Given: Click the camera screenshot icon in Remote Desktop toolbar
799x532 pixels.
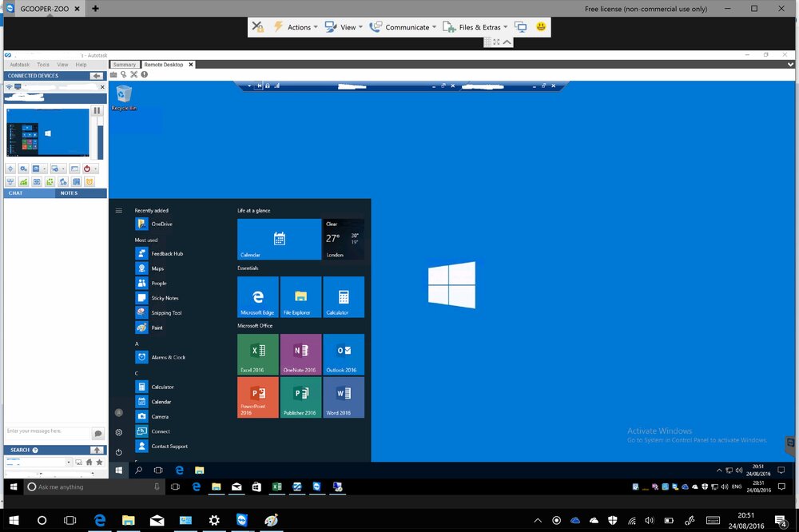Looking at the screenshot, I should (113, 74).
